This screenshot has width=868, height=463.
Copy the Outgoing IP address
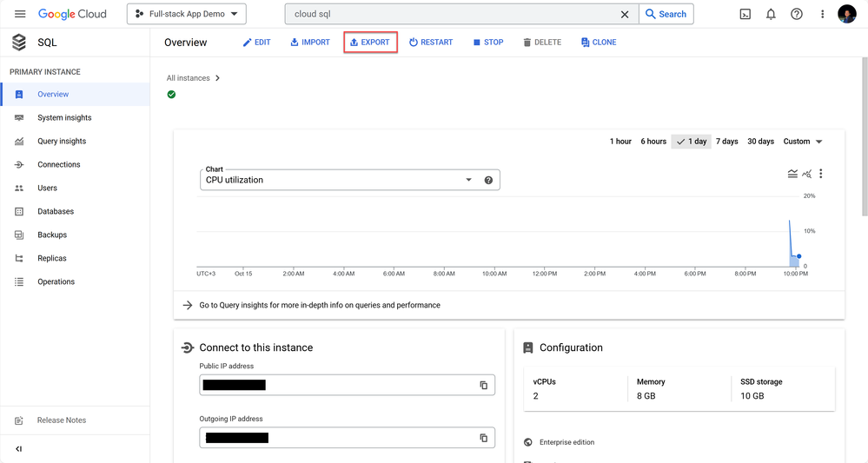pyautogui.click(x=483, y=438)
